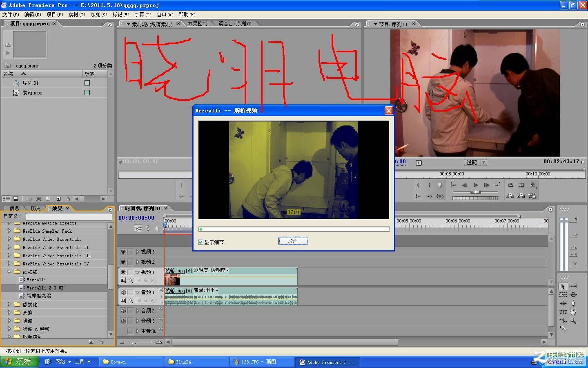Collapse the 音频 1 track

coord(138,292)
